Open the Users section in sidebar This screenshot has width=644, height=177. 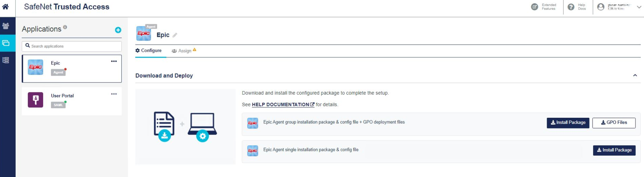click(x=6, y=26)
